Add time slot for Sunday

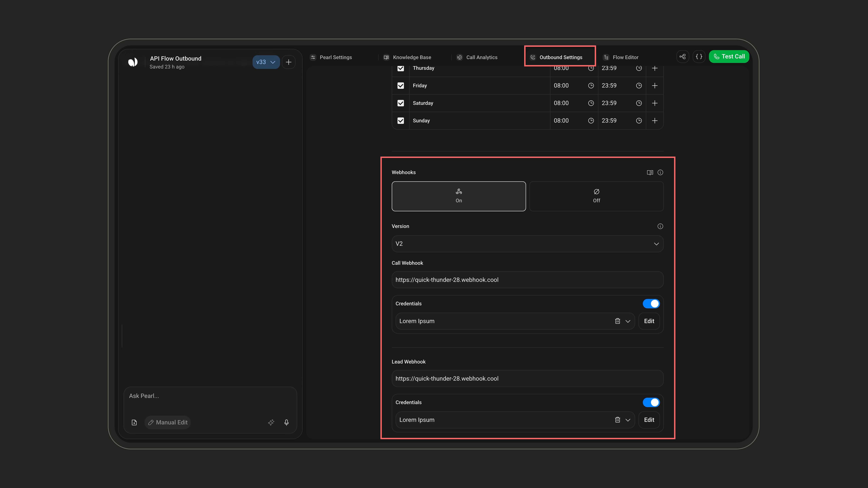click(654, 121)
